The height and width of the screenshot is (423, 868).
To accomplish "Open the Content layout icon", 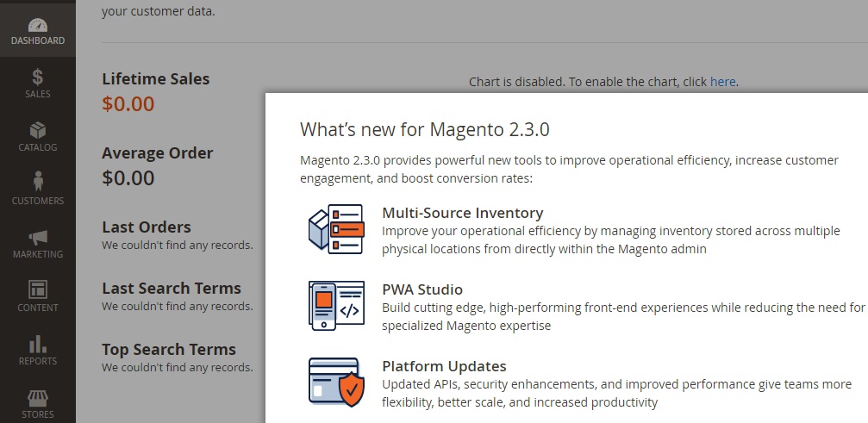I will click(38, 289).
